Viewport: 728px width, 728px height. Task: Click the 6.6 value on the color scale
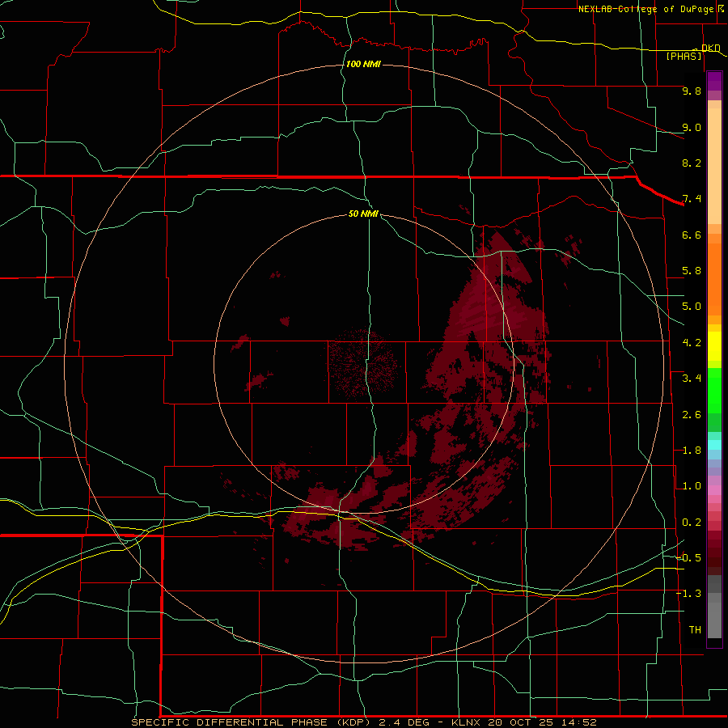pyautogui.click(x=692, y=235)
